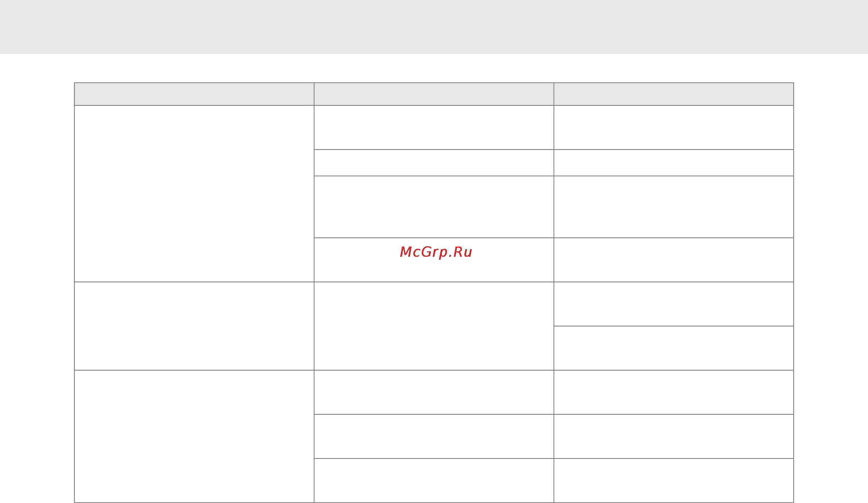The width and height of the screenshot is (868, 503).
Task: Click the first-column merged cell of the second group
Action: tap(194, 326)
